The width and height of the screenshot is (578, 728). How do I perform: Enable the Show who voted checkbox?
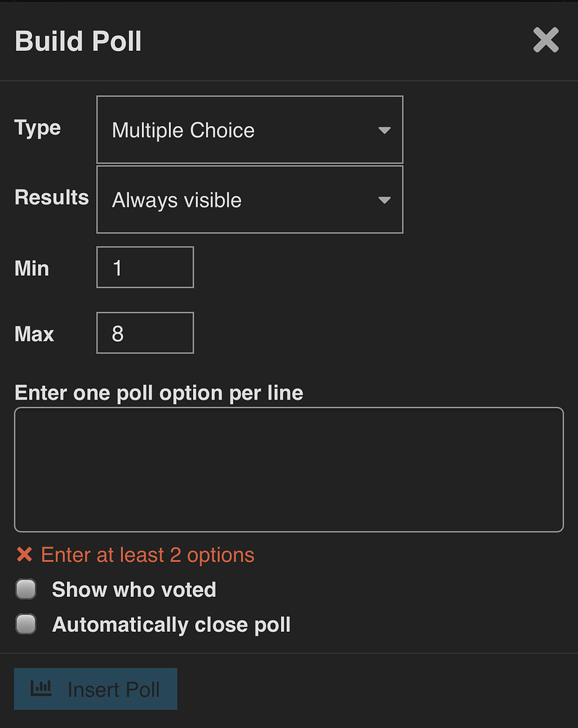tap(25, 588)
